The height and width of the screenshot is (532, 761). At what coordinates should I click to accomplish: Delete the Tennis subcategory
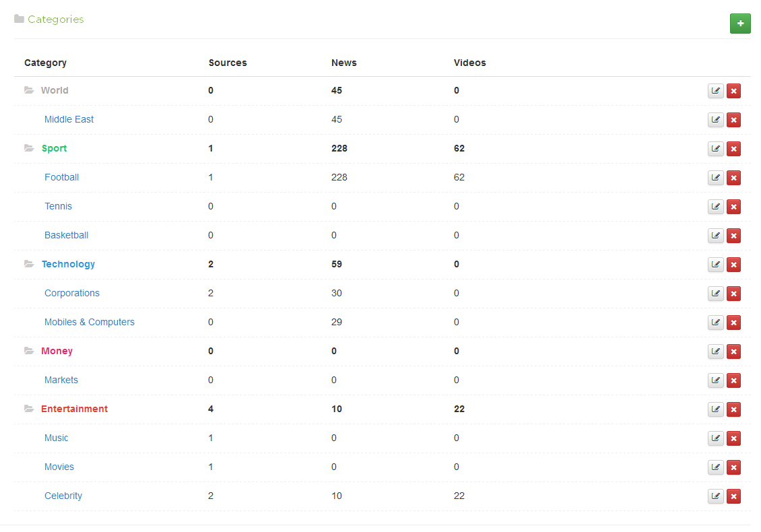pos(733,207)
